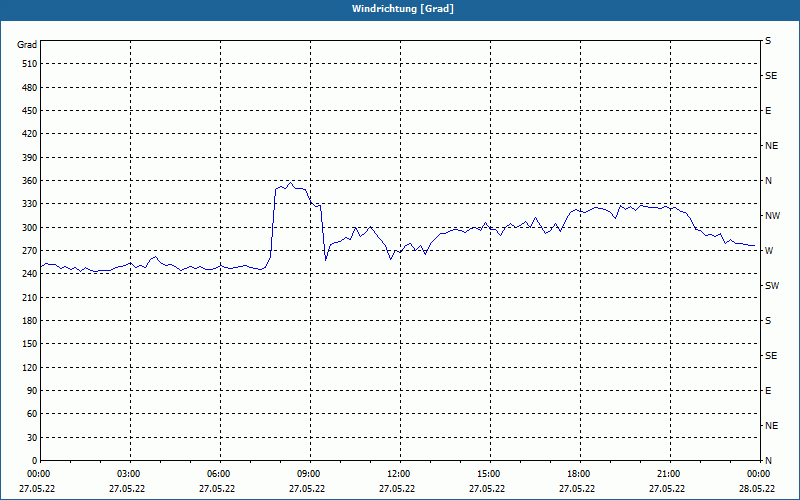
Task: Select the 240 y-axis tick label
Action: pos(29,274)
